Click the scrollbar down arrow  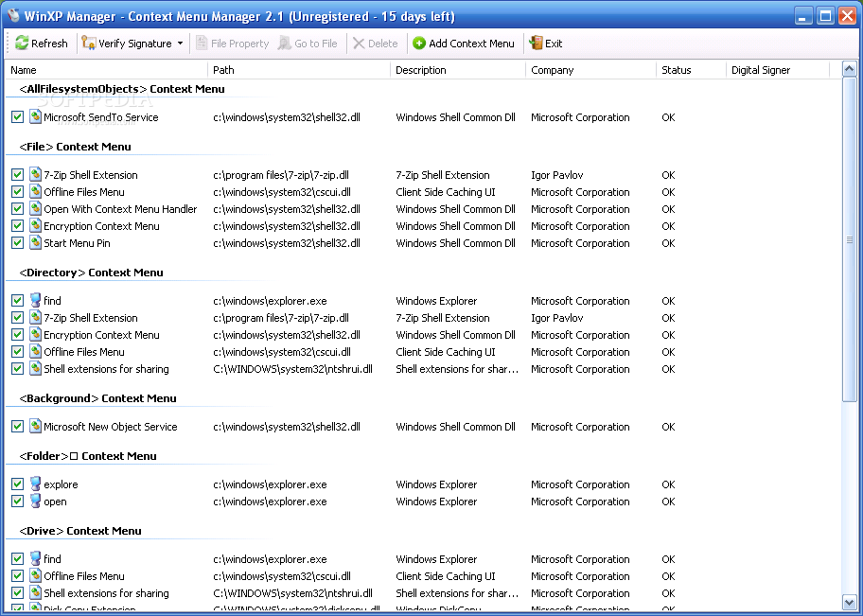tap(849, 602)
